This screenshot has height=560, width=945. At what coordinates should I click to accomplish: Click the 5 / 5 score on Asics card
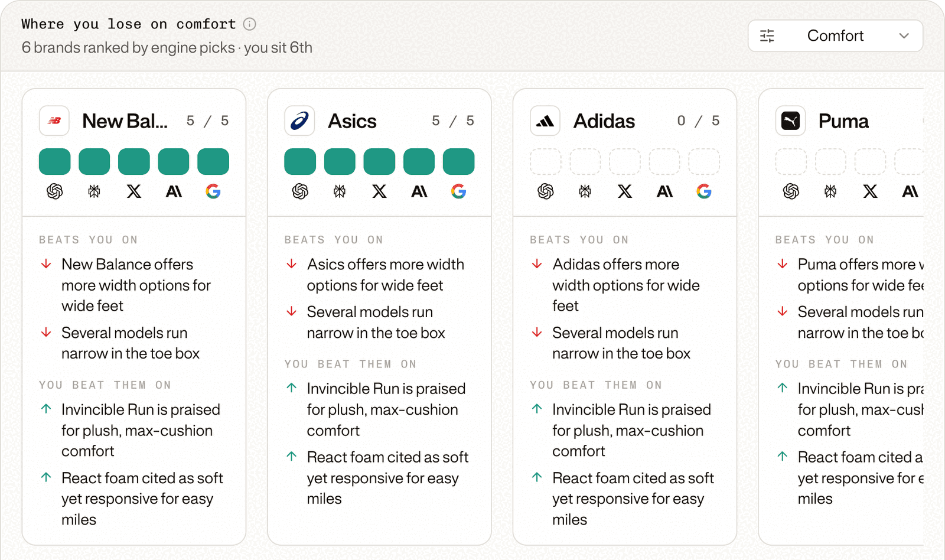[453, 121]
